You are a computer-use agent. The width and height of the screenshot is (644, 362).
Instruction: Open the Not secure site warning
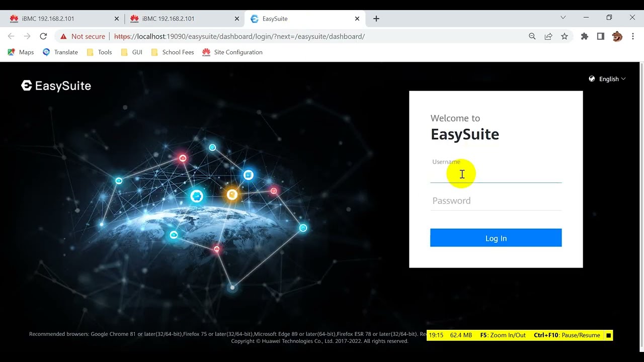tap(83, 36)
